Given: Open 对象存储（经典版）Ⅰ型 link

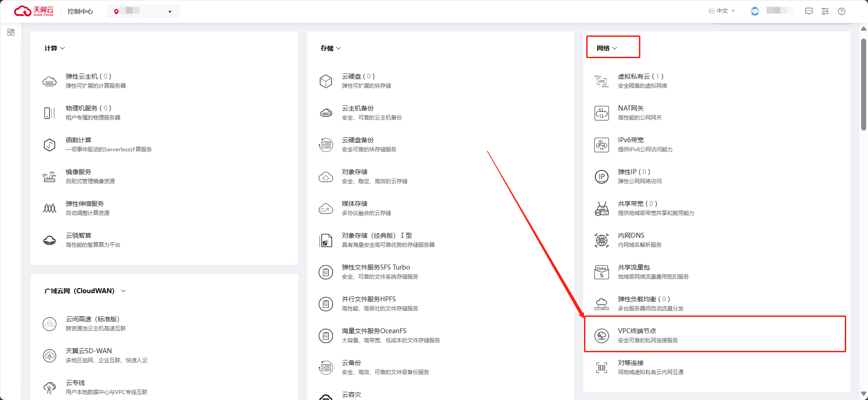Looking at the screenshot, I should (x=377, y=235).
